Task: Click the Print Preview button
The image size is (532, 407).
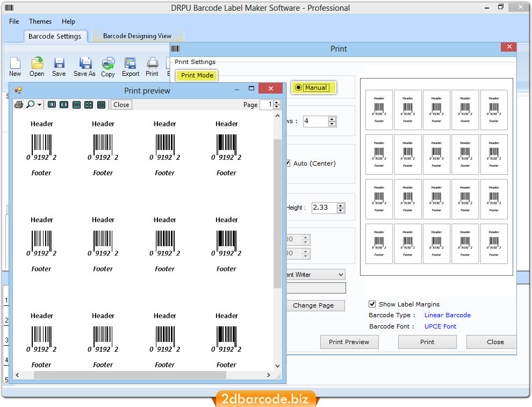Action: 349,342
